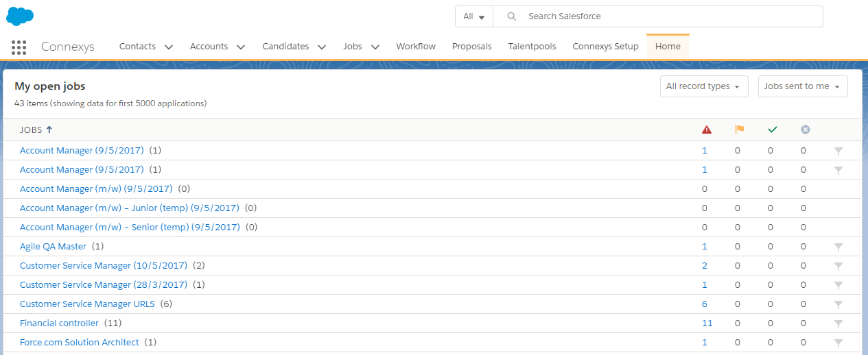Open the Talentpools tab
868x355 pixels.
pyautogui.click(x=532, y=47)
